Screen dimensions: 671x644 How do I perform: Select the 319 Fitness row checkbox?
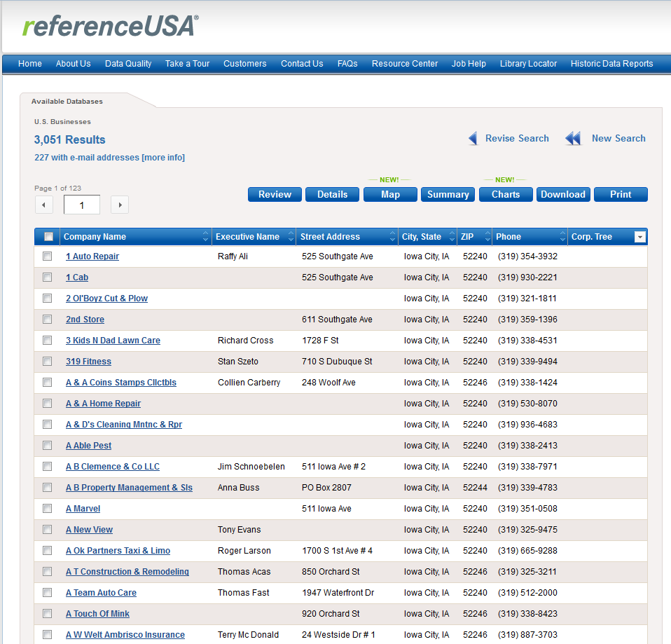[48, 362]
